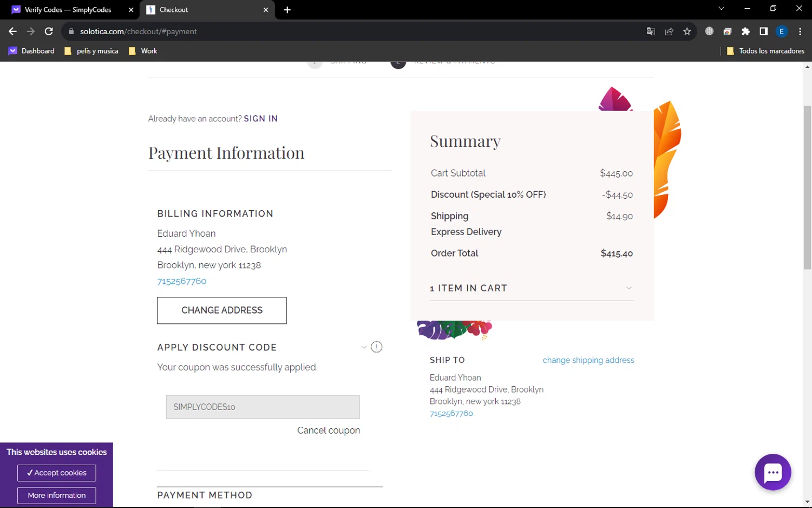
Task: Click the coupon successfully applied message
Action: point(237,367)
